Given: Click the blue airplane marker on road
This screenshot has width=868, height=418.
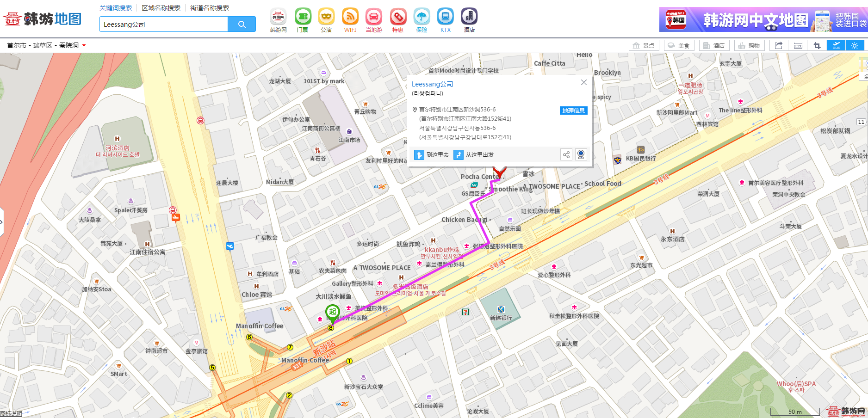Looking at the screenshot, I should 230,246.
